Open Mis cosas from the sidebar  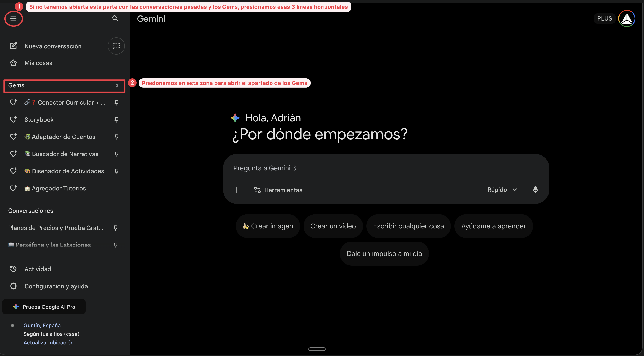[x=38, y=63]
